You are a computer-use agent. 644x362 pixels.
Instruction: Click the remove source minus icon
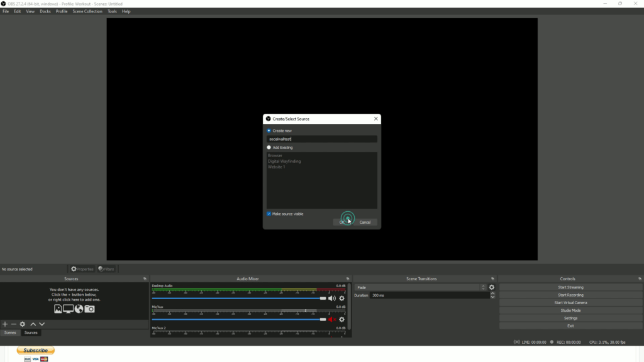click(x=13, y=324)
